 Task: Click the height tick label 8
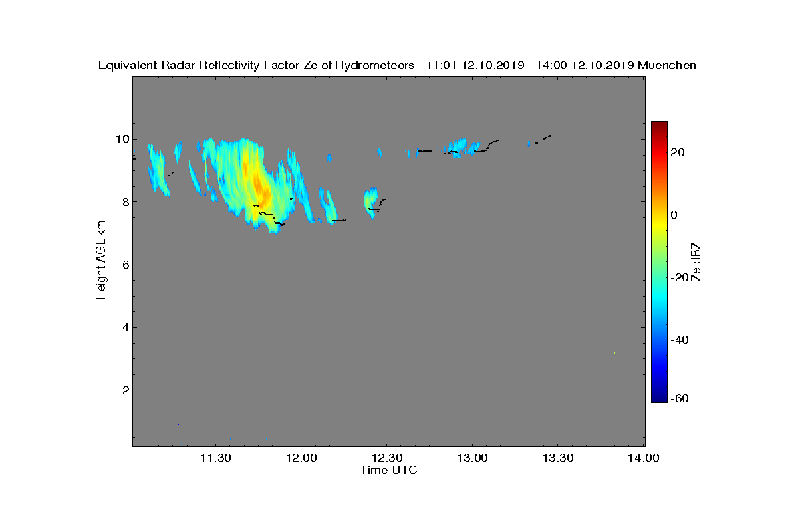(124, 202)
